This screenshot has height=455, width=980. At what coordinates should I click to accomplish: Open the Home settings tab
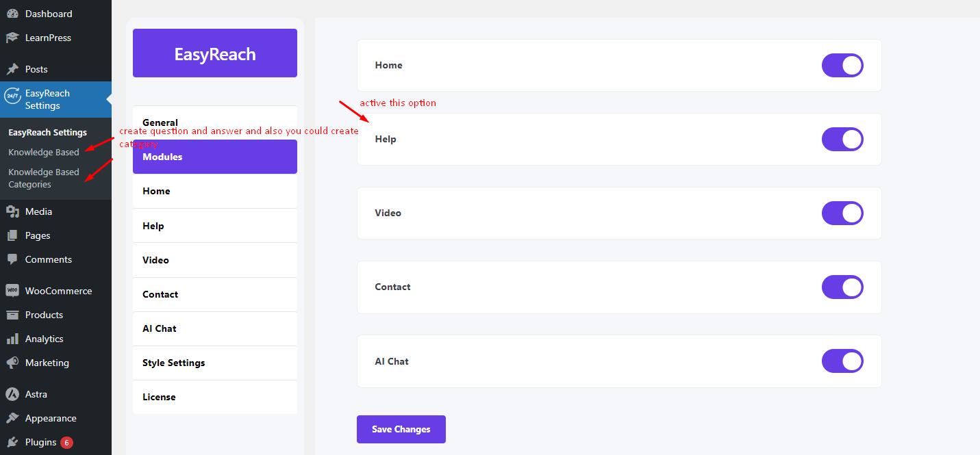pos(215,191)
